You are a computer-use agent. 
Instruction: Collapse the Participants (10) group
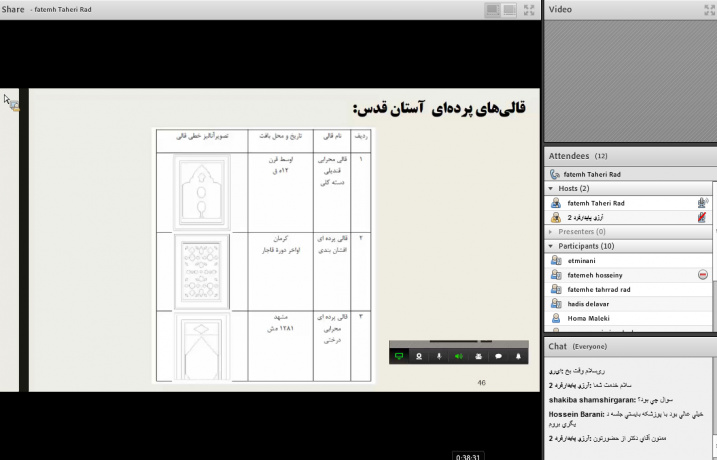point(551,246)
